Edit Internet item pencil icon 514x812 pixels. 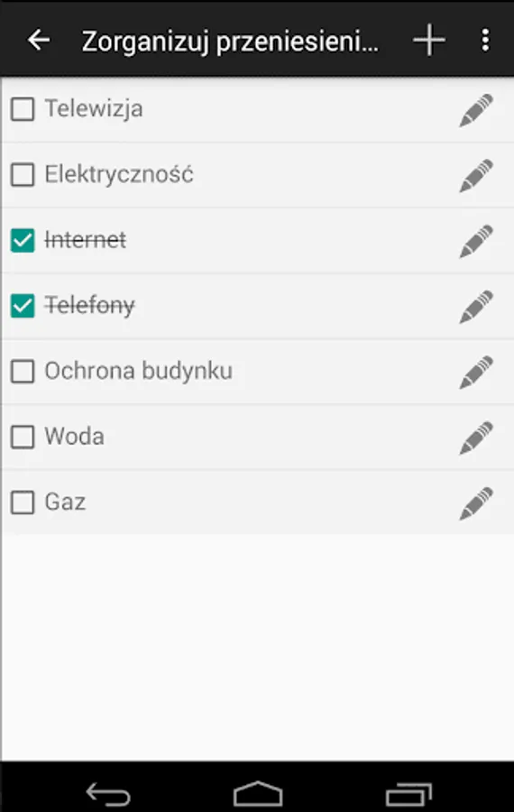[476, 241]
